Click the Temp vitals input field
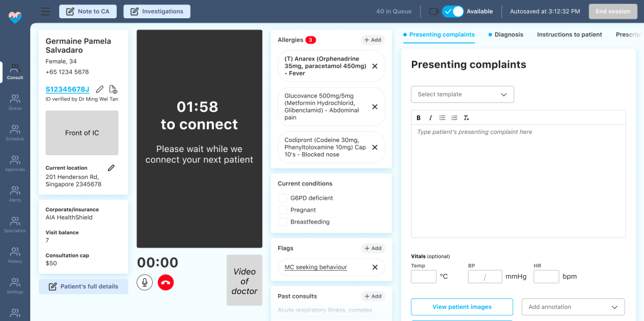Image resolution: width=644 pixels, height=321 pixels. (423, 276)
